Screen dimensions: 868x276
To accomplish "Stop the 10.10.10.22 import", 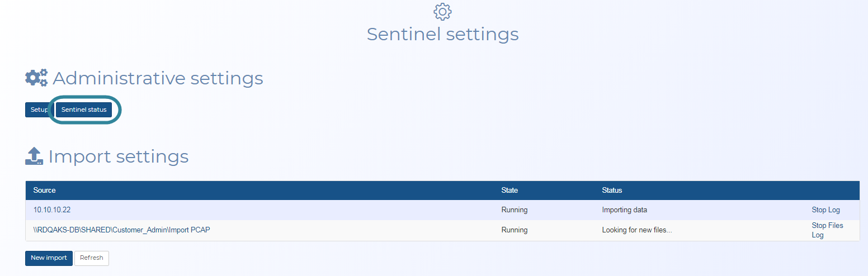I will (819, 210).
